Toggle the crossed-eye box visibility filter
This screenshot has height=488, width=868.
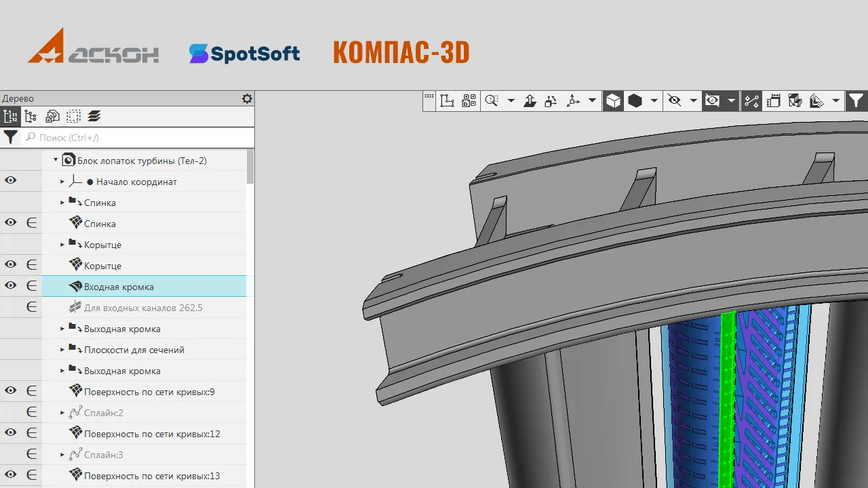tap(712, 101)
